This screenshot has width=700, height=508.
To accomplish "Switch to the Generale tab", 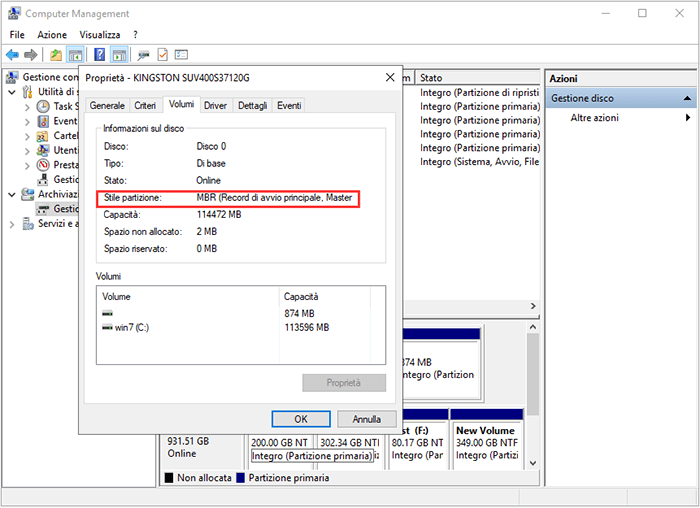I will 107,105.
